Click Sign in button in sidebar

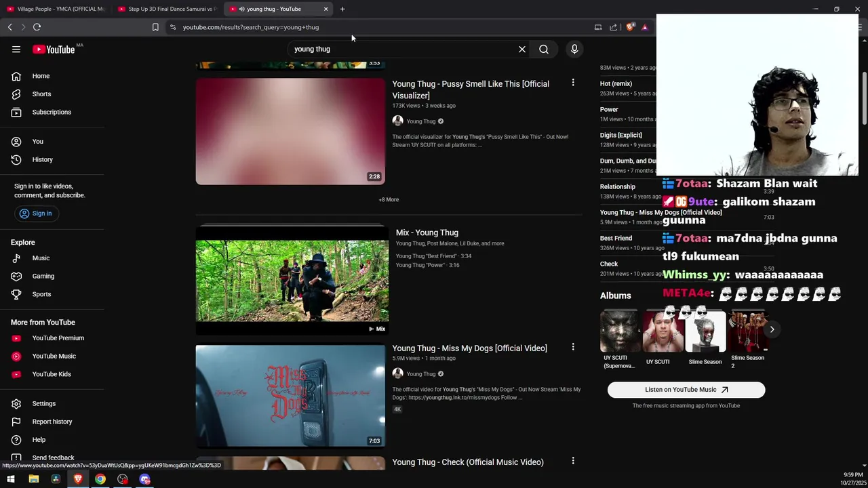tap(36, 213)
